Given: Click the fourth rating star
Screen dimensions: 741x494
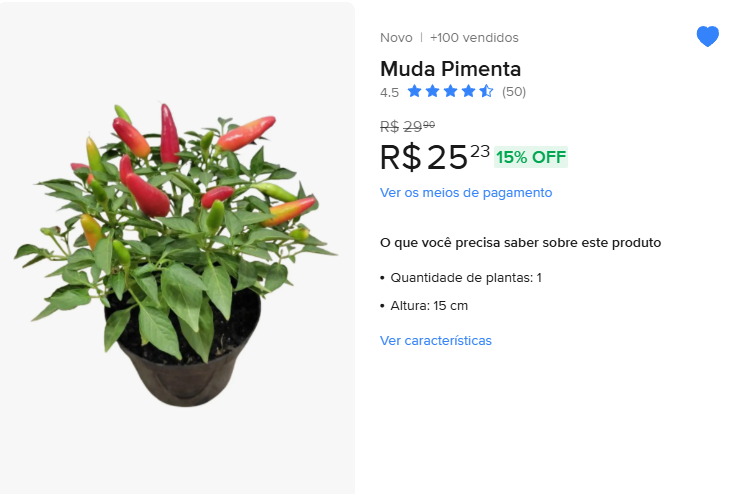Looking at the screenshot, I should pos(468,91).
